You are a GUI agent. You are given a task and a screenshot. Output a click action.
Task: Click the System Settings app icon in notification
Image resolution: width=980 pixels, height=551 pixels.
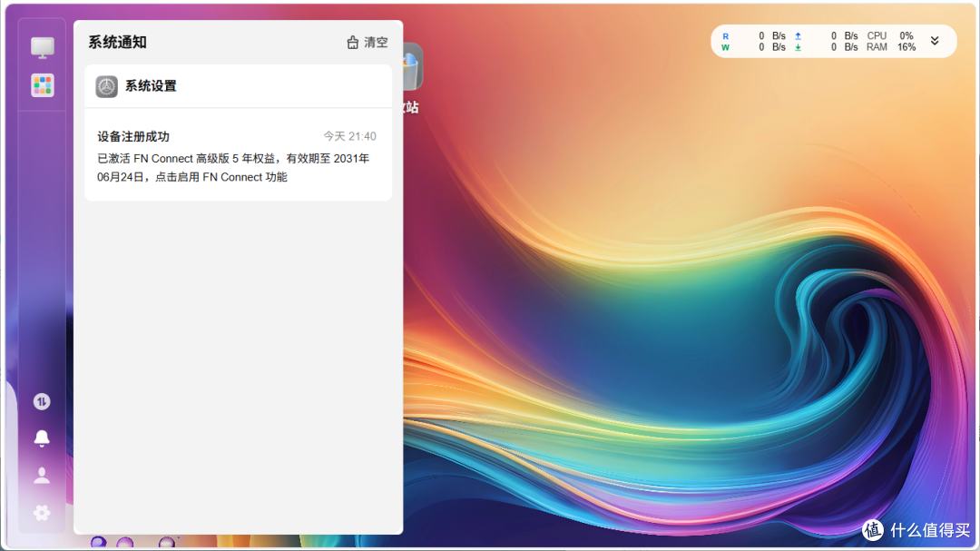tap(107, 86)
